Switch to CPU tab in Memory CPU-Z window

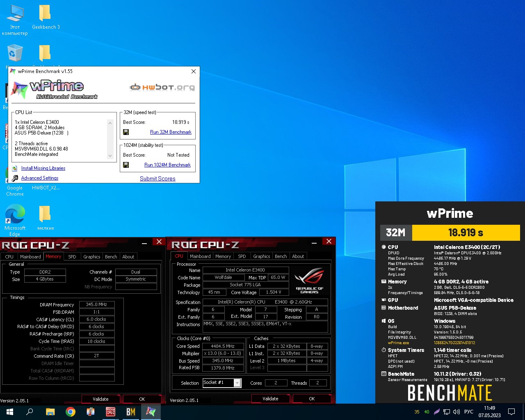(x=9, y=257)
